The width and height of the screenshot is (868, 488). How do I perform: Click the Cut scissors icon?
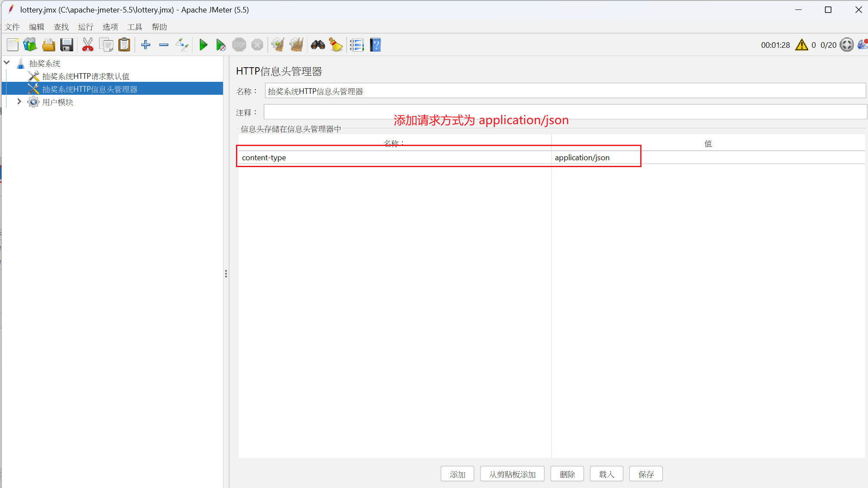tap(88, 45)
